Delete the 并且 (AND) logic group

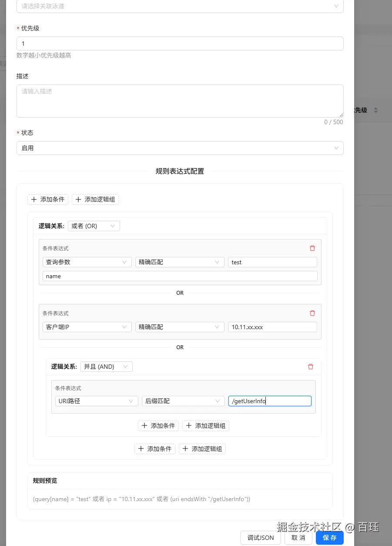310,367
